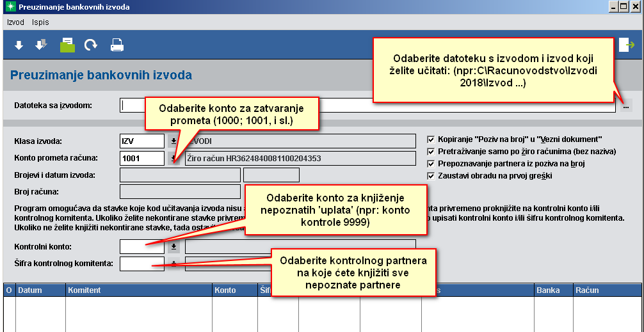Click the exit door icon at toolbar right

click(x=626, y=45)
